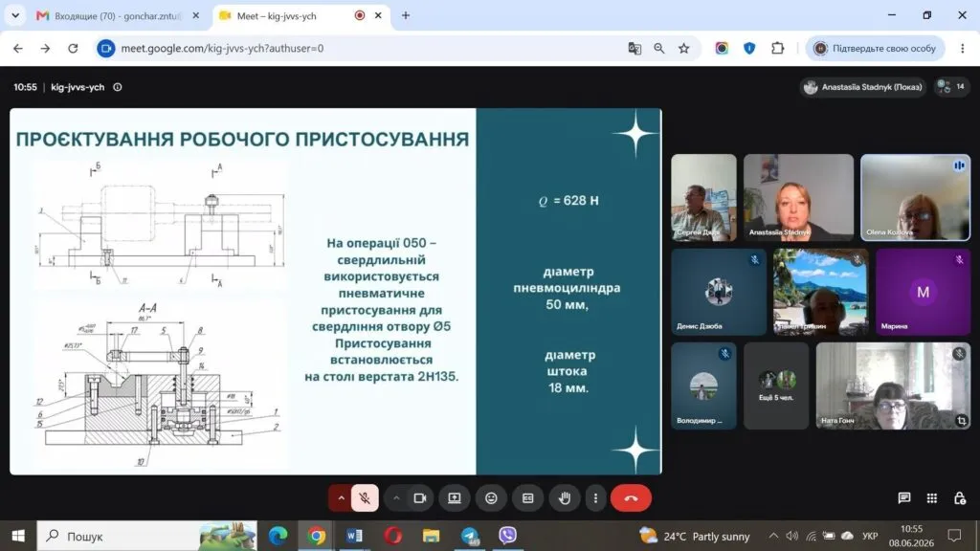980x551 pixels.
Task: Raise hand in the meeting
Action: 565,497
